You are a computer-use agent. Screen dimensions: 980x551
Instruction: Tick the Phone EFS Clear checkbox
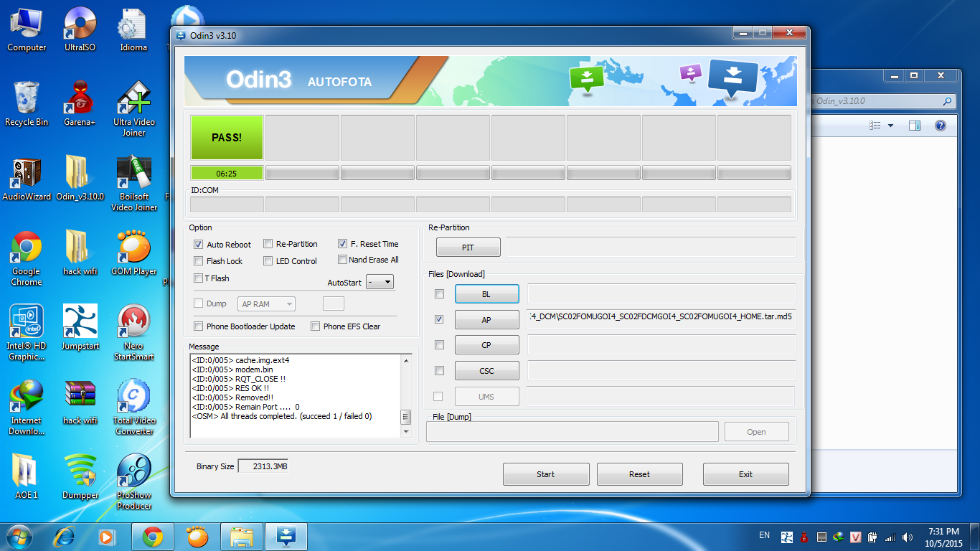[315, 326]
